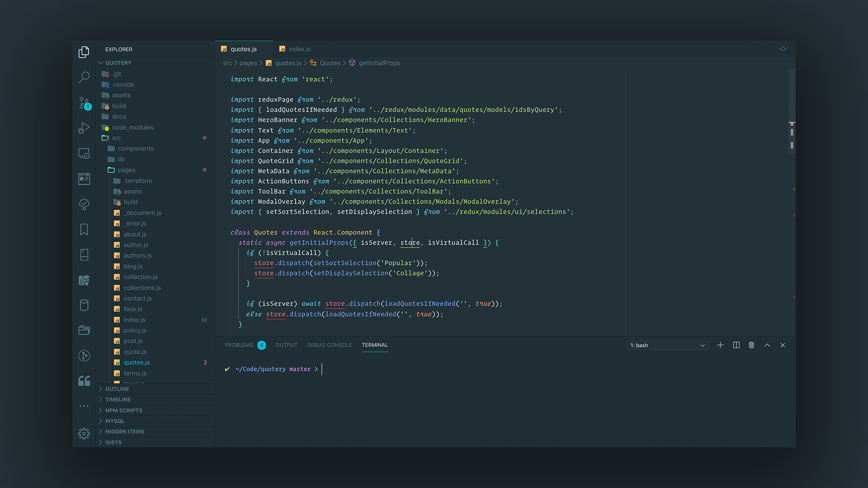Screen dimensions: 868x488
Task: Expand the OUTLINE section
Action: [x=117, y=389]
